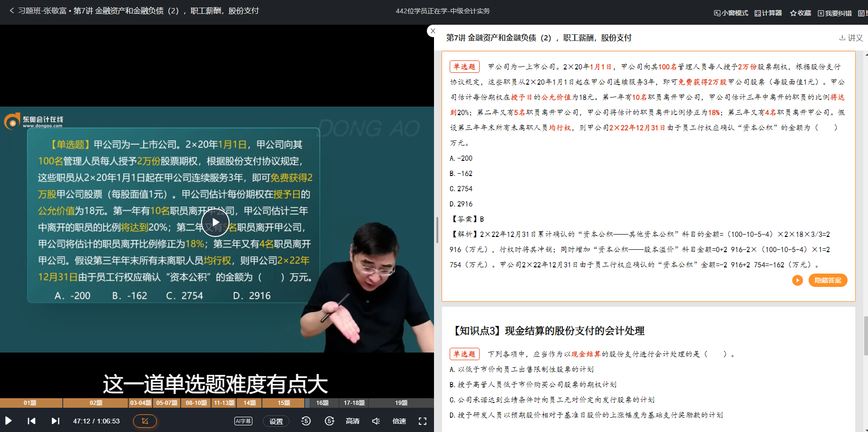Screen dimensions: 868x432
Task: Click the orange screenshot crop icon
Action: click(x=145, y=421)
